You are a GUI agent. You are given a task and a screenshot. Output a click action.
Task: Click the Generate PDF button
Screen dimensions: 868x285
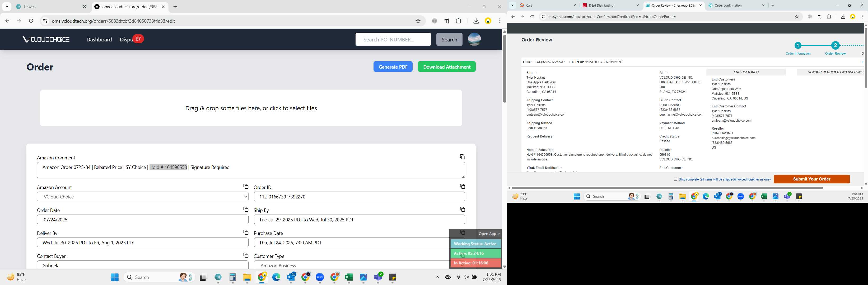(x=393, y=66)
